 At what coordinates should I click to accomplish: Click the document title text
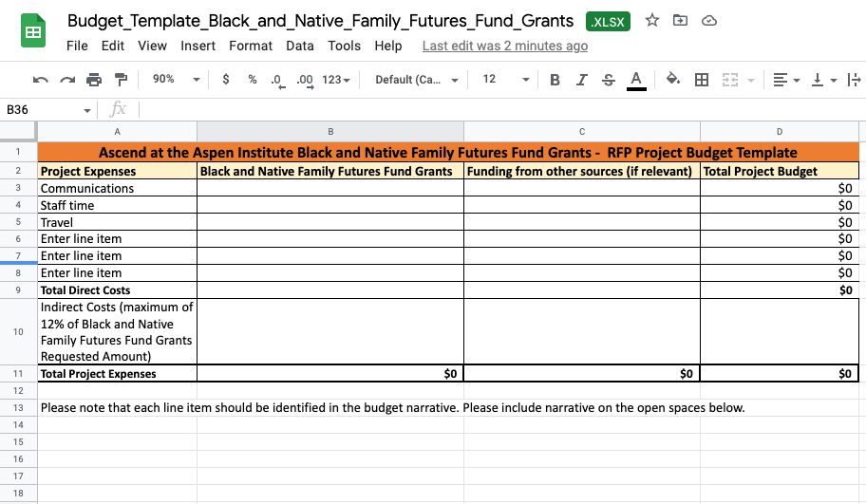[320, 21]
